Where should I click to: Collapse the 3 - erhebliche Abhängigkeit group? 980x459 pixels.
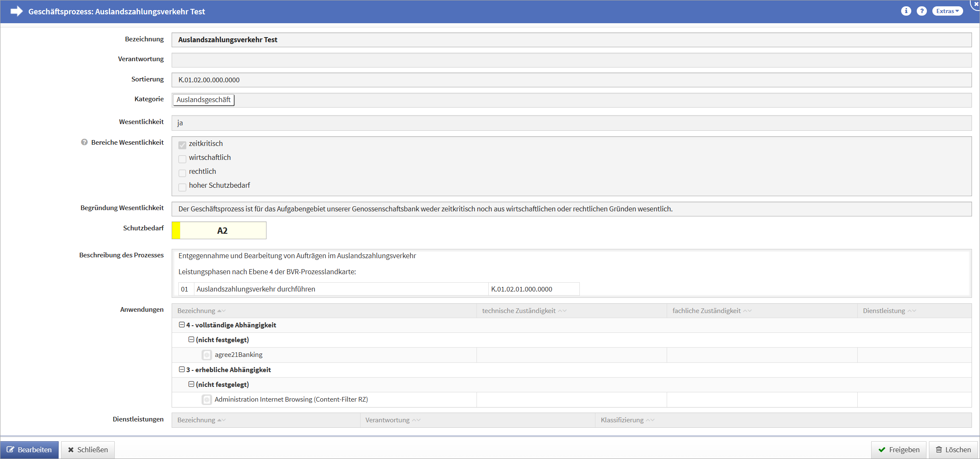tap(182, 370)
